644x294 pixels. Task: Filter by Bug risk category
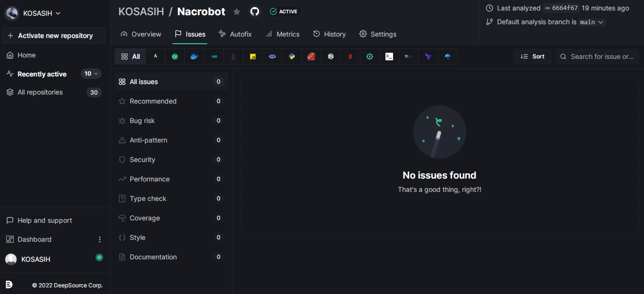tap(171, 121)
